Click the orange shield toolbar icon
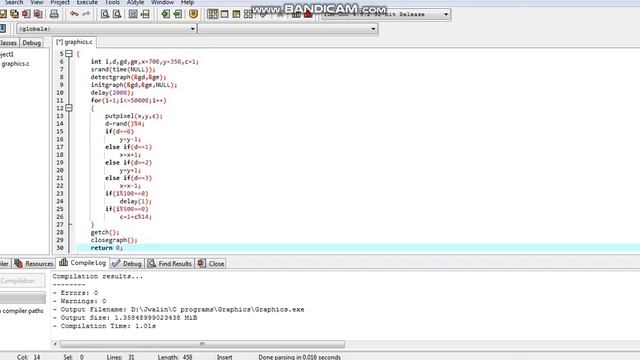This screenshot has height=360, width=640. [193, 14]
